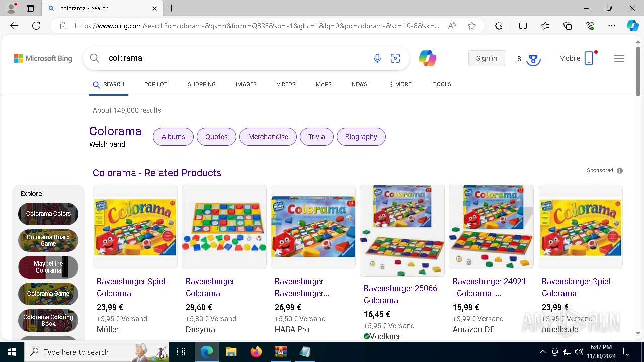Viewport: 644px width, 362px height.
Task: Open Colorama Welsh band heading
Action: pyautogui.click(x=115, y=131)
